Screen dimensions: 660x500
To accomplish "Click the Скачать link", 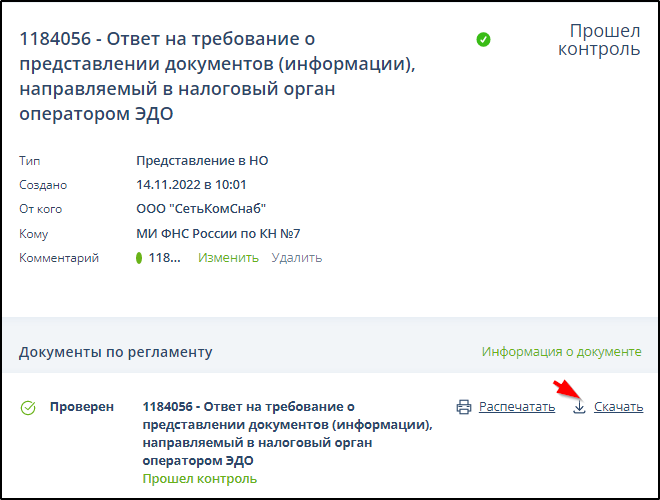I will click(x=618, y=407).
